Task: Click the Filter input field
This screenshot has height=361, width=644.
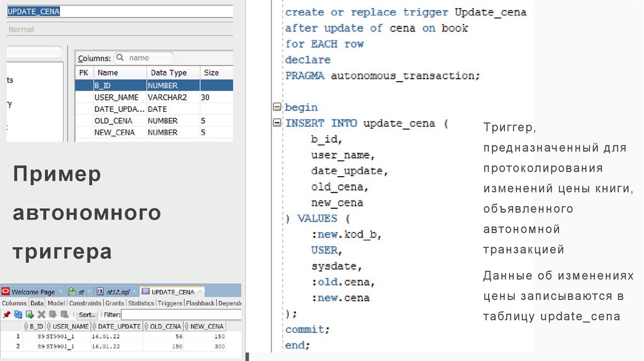Action: tap(180, 314)
